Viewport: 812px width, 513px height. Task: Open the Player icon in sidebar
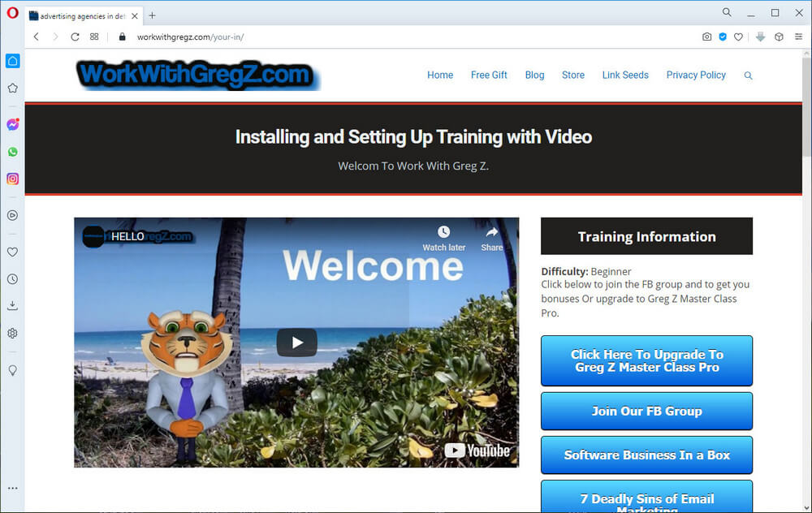click(12, 215)
